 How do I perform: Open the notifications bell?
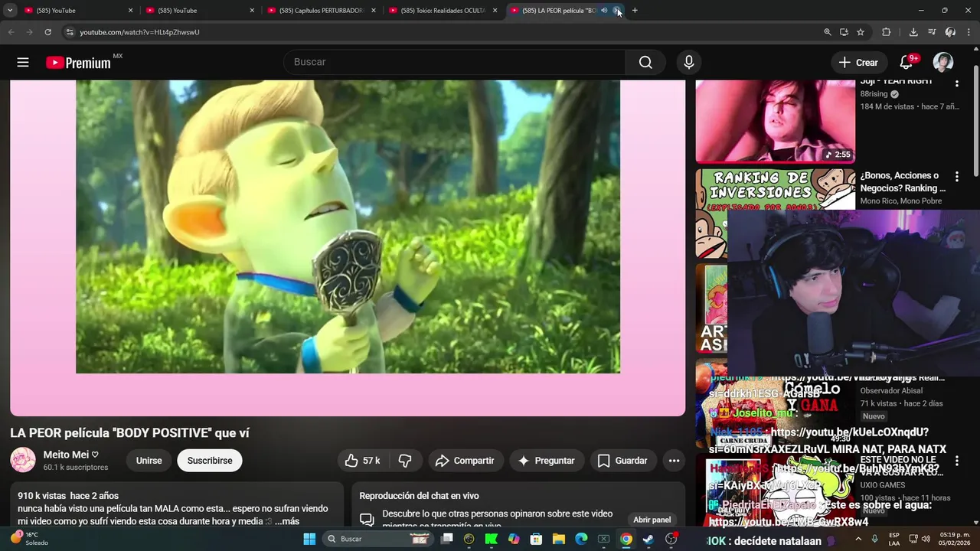906,63
